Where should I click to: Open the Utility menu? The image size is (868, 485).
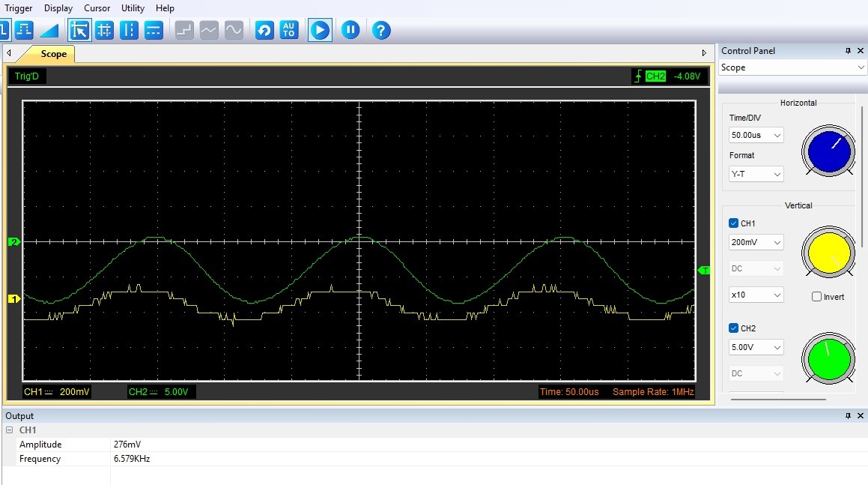133,7
